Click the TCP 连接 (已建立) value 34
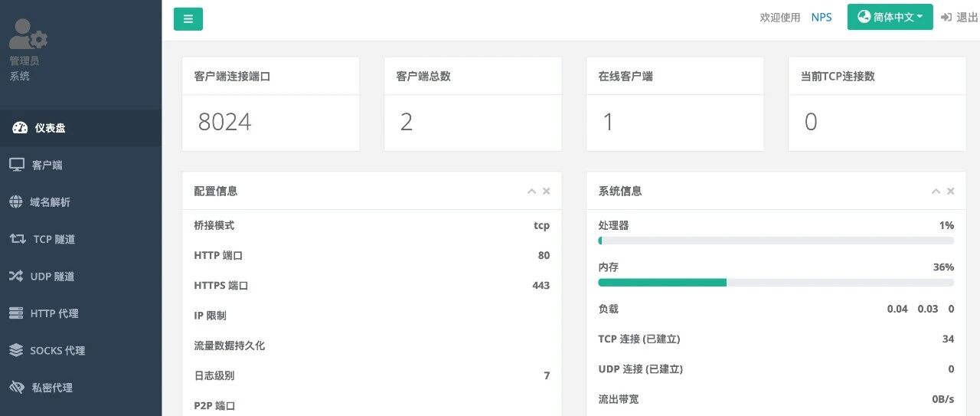This screenshot has height=416, width=980. [x=949, y=339]
